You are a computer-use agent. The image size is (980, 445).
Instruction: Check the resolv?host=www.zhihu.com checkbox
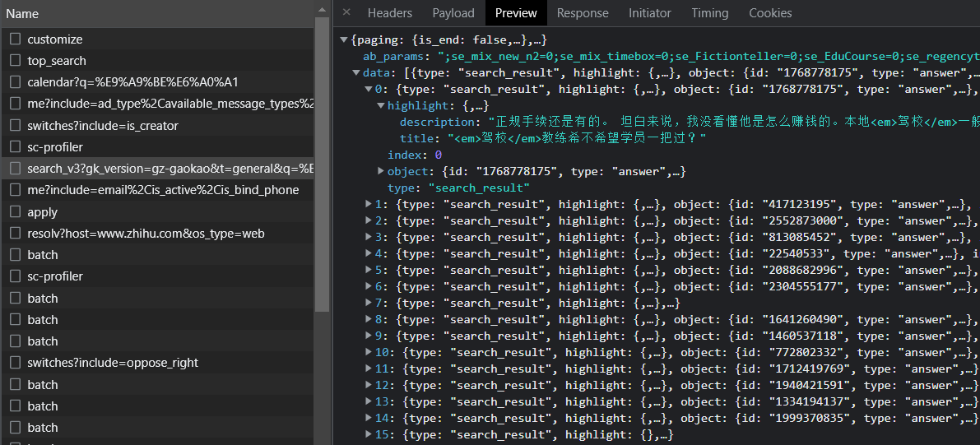click(x=15, y=233)
